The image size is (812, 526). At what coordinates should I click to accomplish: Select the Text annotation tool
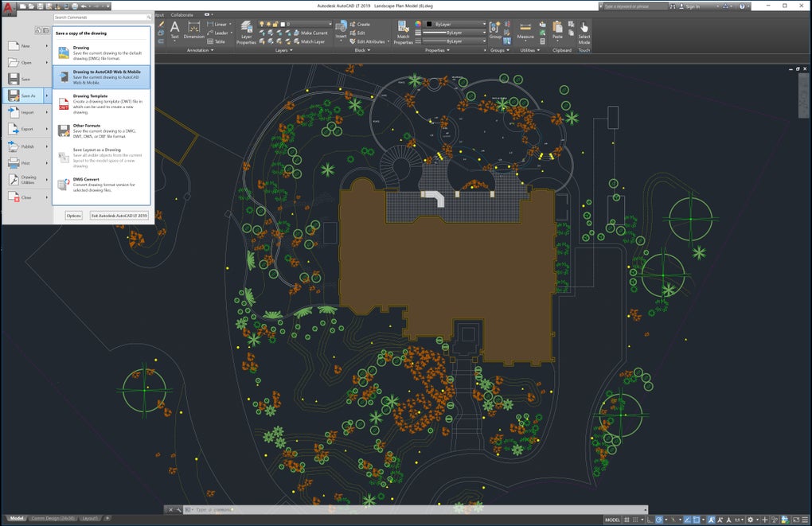pyautogui.click(x=175, y=29)
